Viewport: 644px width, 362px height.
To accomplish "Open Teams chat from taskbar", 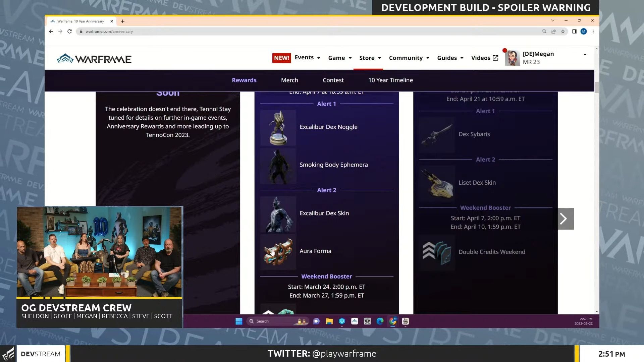I will 316,321.
